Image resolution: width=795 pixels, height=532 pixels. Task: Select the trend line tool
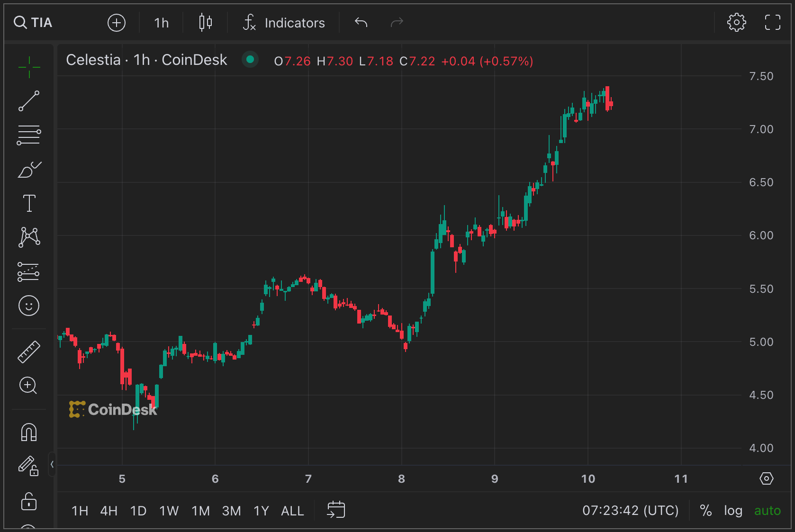29,101
